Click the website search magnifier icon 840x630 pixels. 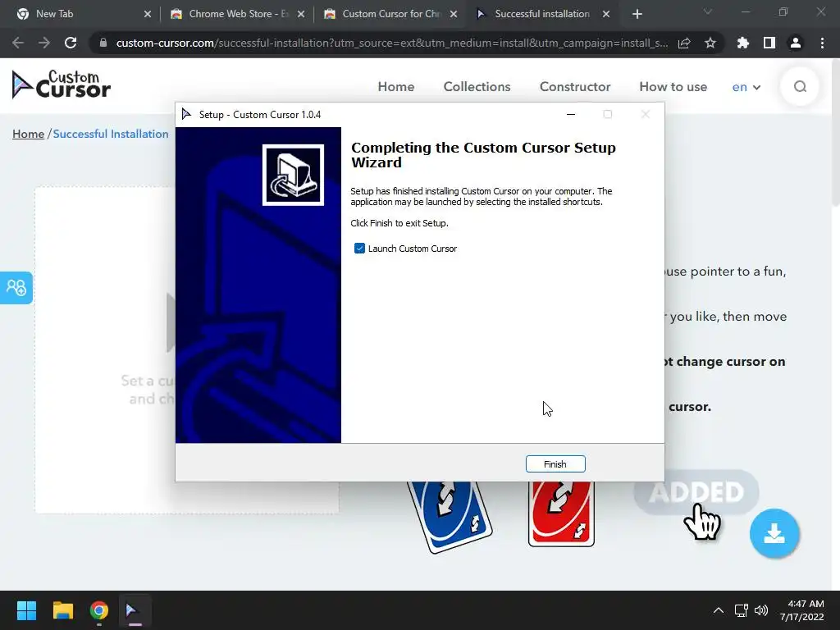tap(800, 86)
